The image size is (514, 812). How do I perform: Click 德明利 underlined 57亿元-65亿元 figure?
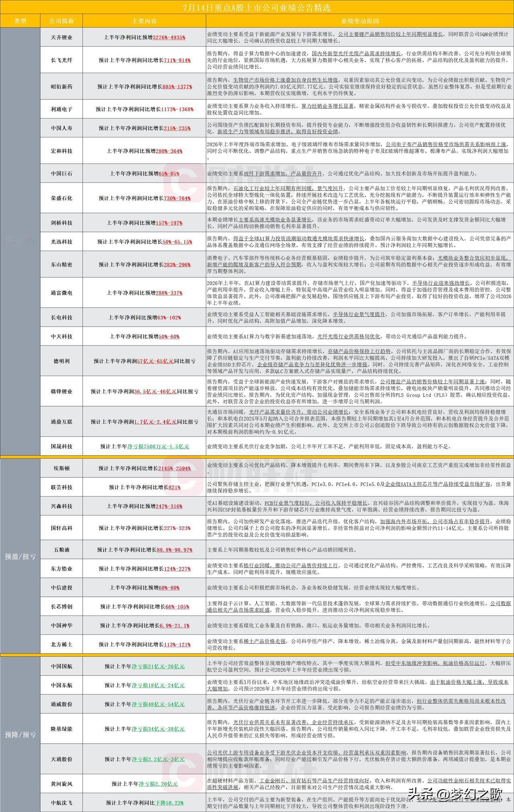pos(155,361)
